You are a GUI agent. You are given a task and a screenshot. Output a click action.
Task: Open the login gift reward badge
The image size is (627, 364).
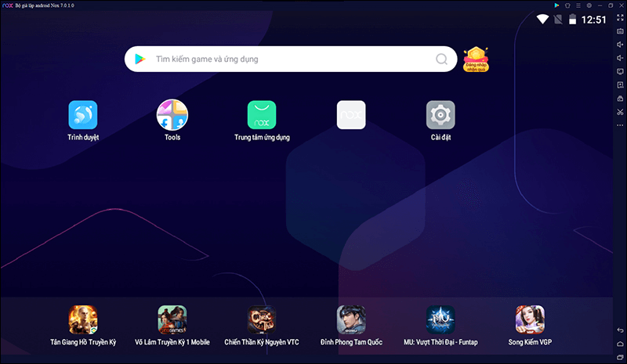pyautogui.click(x=477, y=58)
